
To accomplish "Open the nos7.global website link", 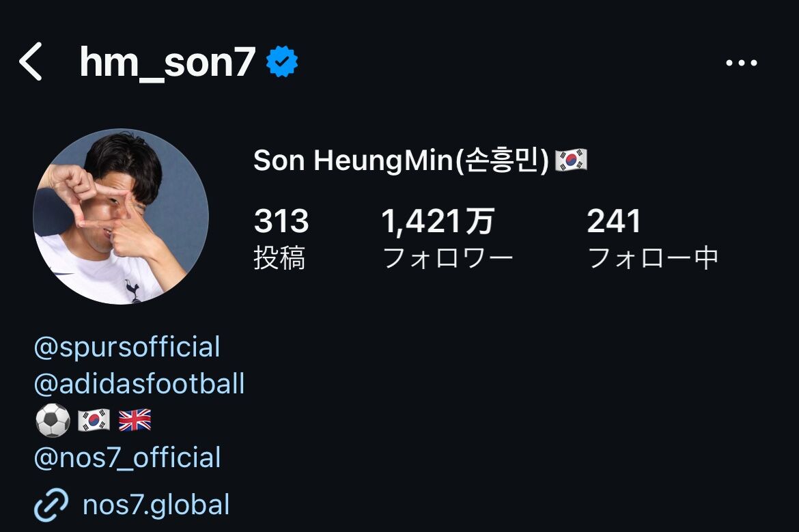I will click(156, 505).
